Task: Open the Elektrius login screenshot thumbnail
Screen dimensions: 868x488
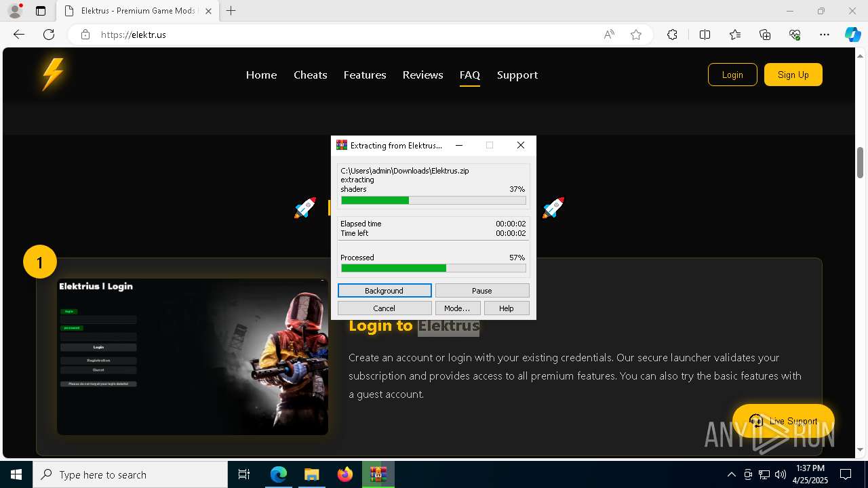Action: 193,357
